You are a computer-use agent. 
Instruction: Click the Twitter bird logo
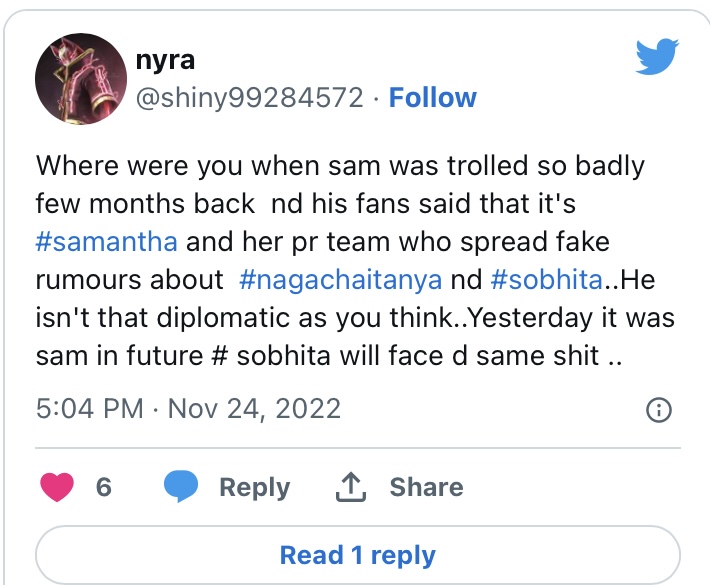[x=657, y=59]
